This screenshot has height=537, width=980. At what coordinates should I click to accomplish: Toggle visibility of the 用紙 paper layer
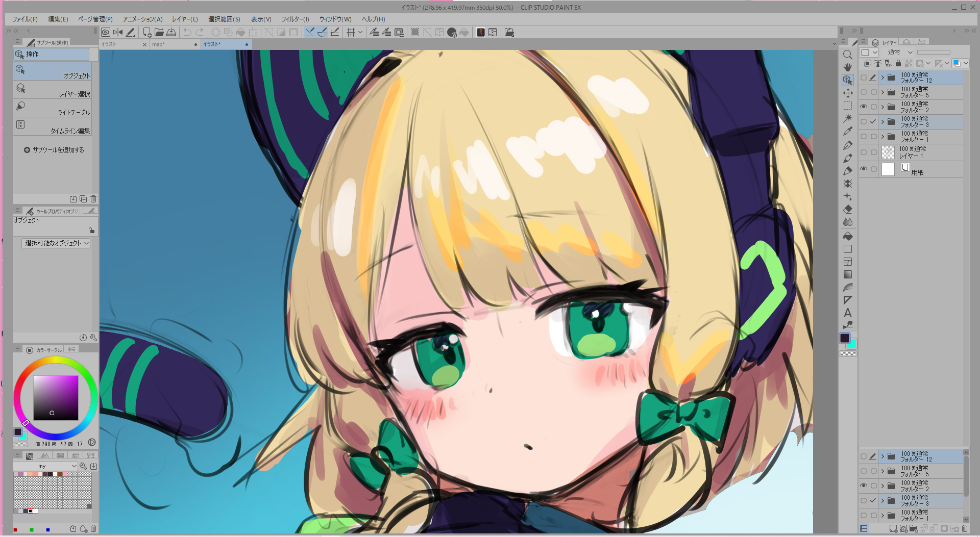point(864,169)
